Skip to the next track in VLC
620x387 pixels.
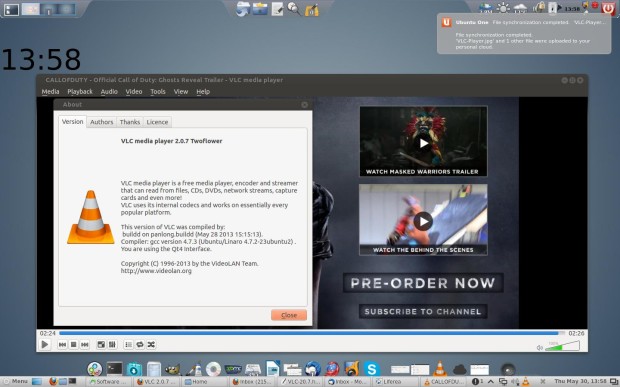pyautogui.click(x=85, y=345)
